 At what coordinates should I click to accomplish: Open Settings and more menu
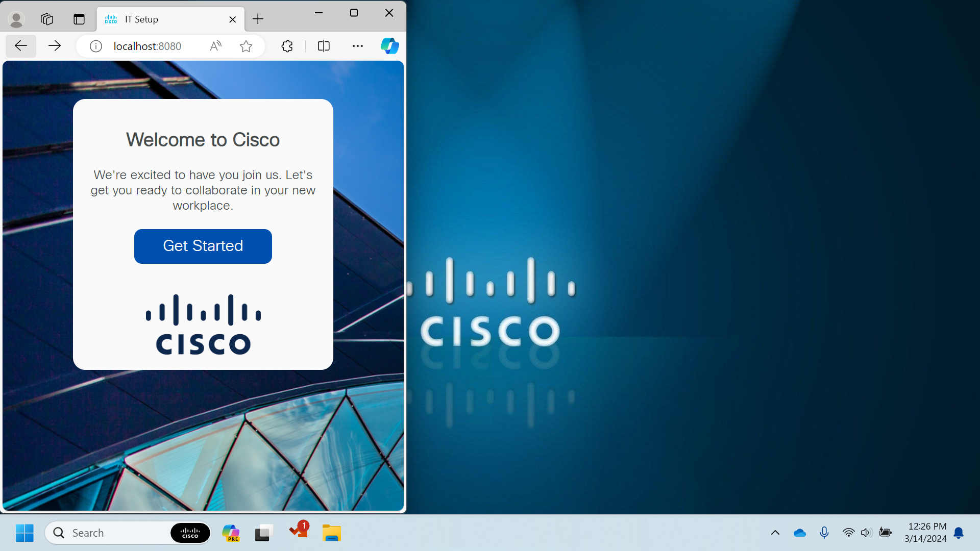[357, 46]
